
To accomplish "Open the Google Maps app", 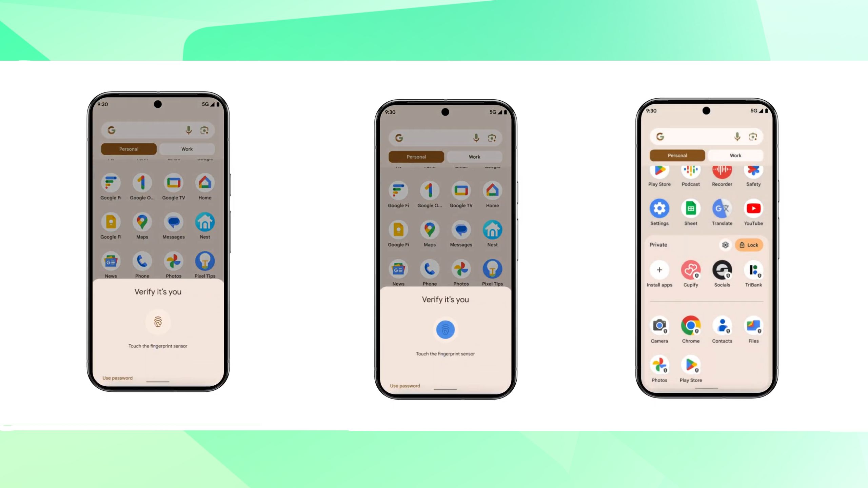I will pos(142,222).
